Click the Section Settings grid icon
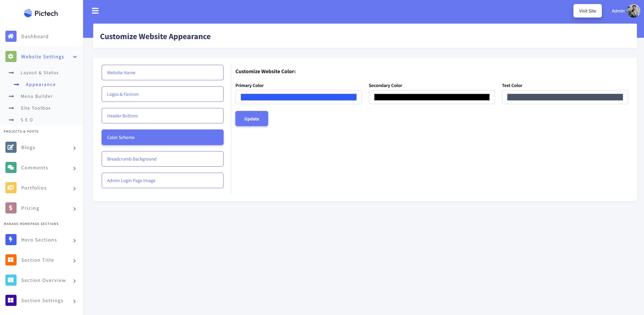The width and height of the screenshot is (644, 315). tap(11, 300)
